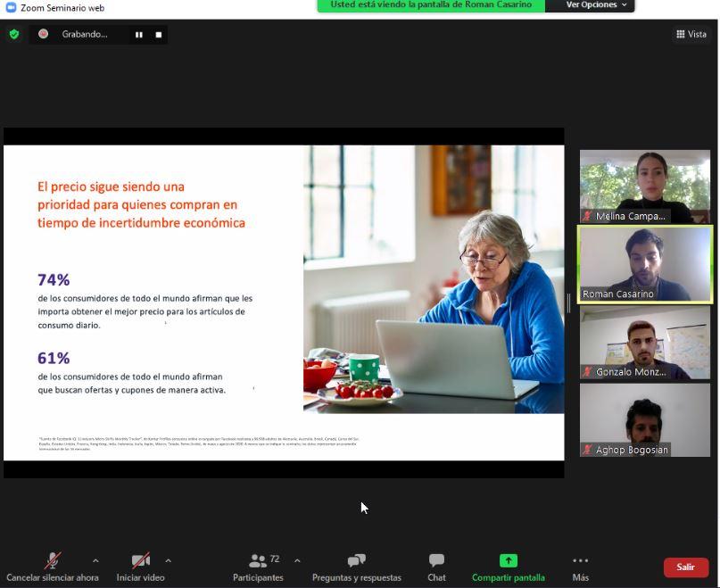Click Aghop Bogosian's muted microphone icon
Viewport: 720px width, 588px height.
(587, 450)
